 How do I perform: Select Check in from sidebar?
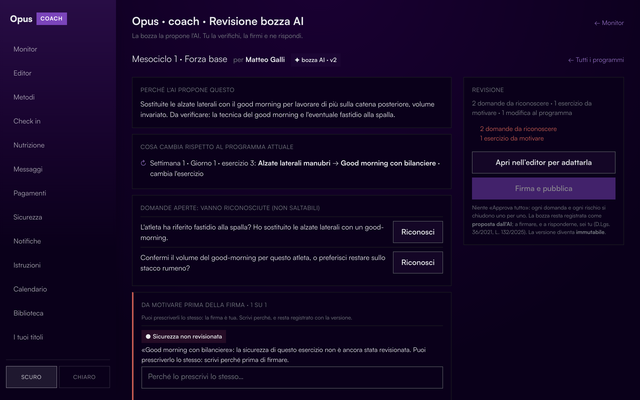click(27, 121)
